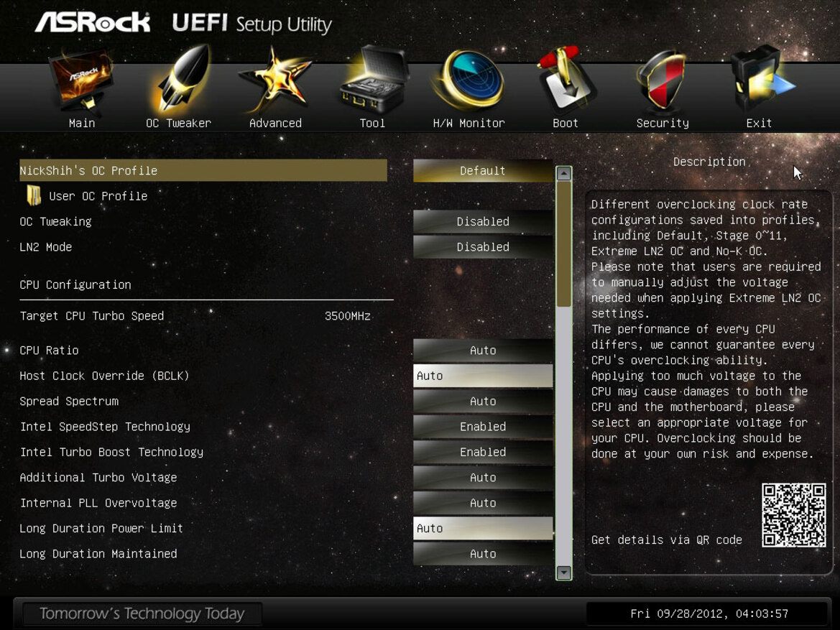Image resolution: width=840 pixels, height=630 pixels.
Task: Click the settings list scrollbar thumb
Action: click(563, 244)
